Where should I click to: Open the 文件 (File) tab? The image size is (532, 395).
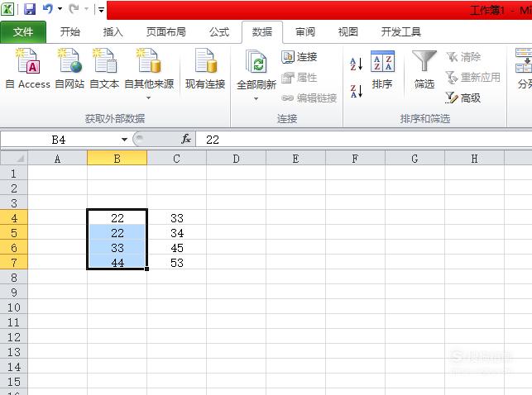(x=23, y=32)
